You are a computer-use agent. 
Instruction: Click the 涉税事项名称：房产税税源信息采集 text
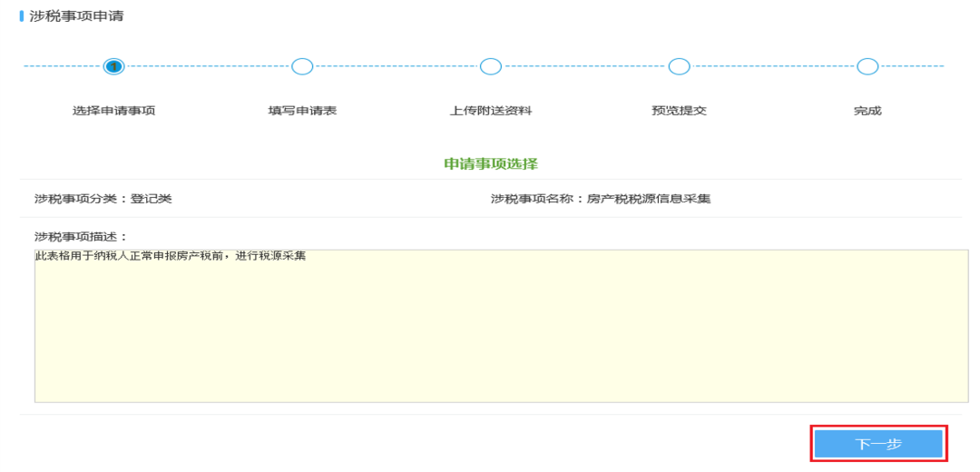(x=601, y=200)
